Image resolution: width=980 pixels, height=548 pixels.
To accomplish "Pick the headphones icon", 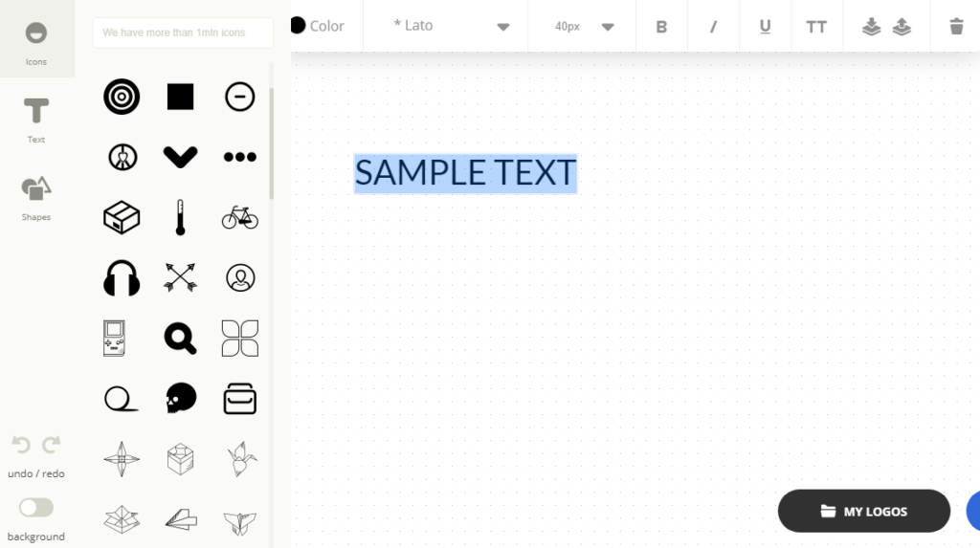I will [x=122, y=278].
